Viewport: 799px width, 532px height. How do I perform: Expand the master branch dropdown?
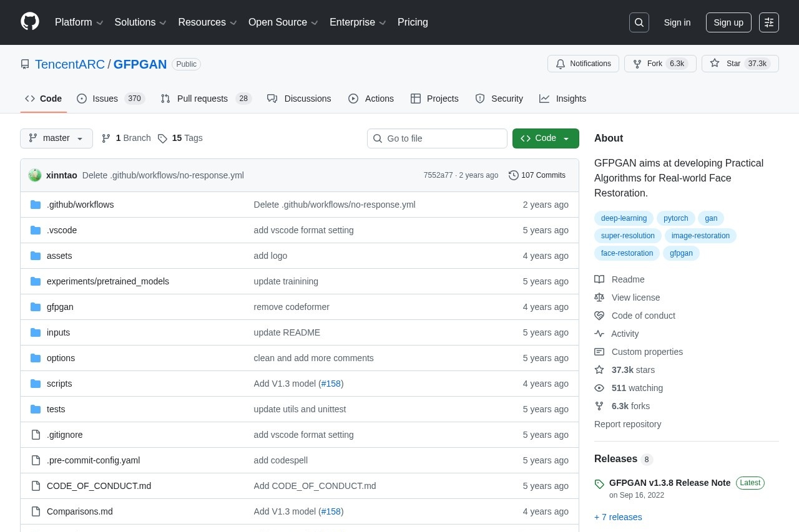point(56,138)
